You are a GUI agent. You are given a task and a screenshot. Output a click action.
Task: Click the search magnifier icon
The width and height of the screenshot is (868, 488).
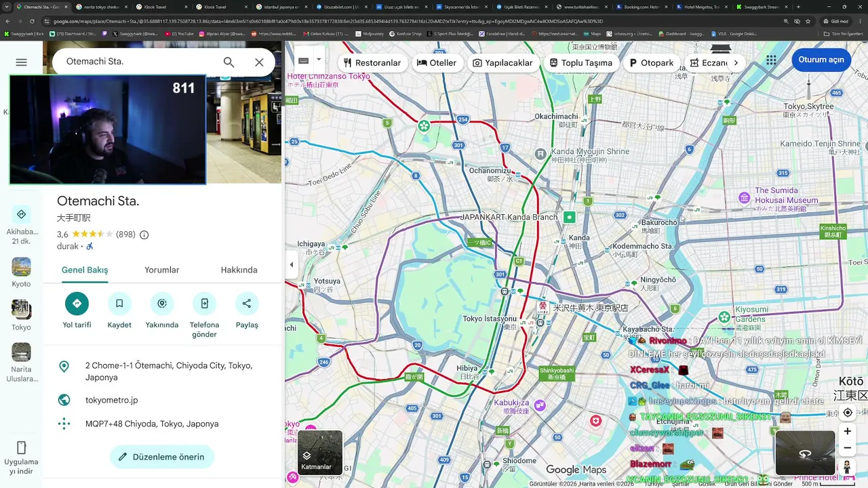click(x=229, y=62)
